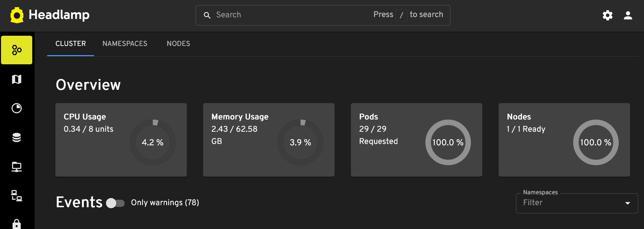Switch to the Namespaces tab
The image size is (644, 229).
[x=125, y=44]
